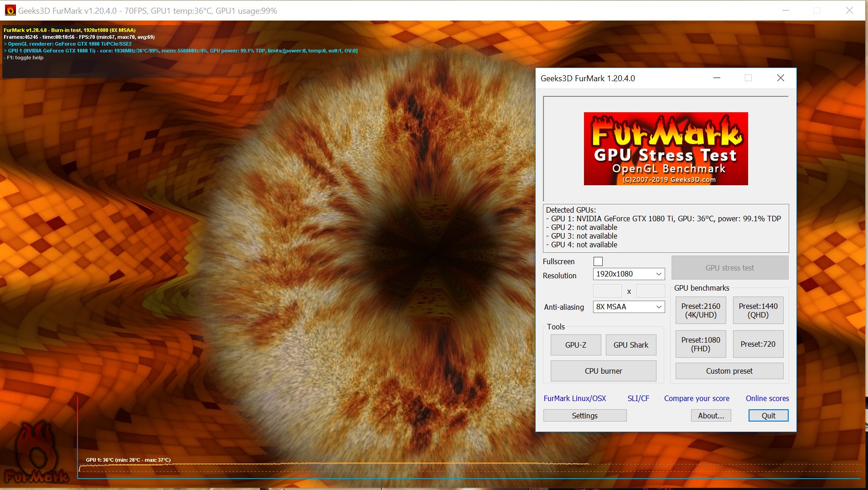Open the Online scores link
868x490 pixels.
click(x=767, y=398)
